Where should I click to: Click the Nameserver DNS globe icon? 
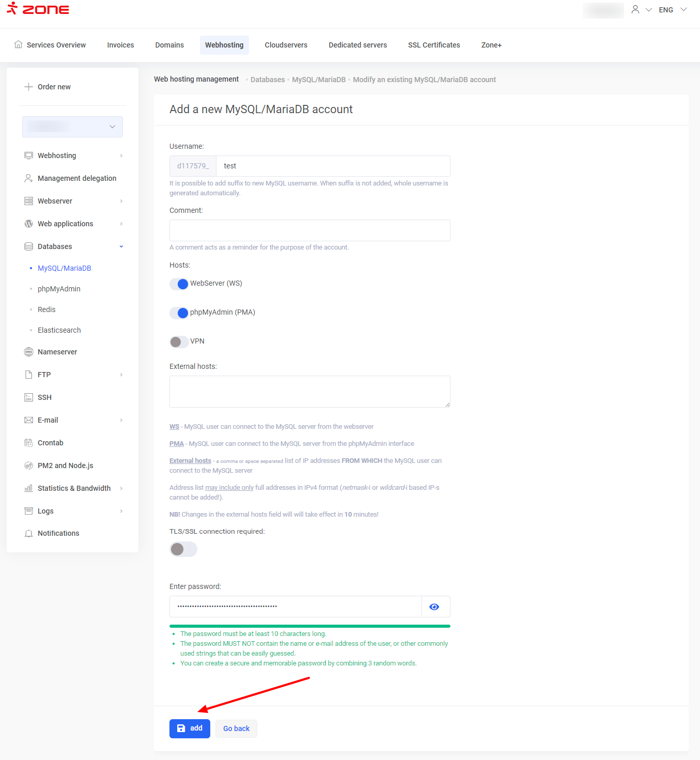coord(28,352)
